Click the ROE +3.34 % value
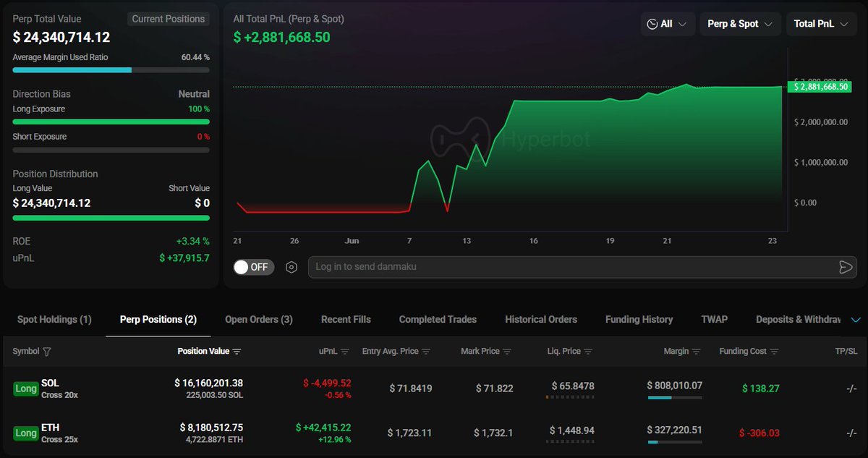 [192, 241]
